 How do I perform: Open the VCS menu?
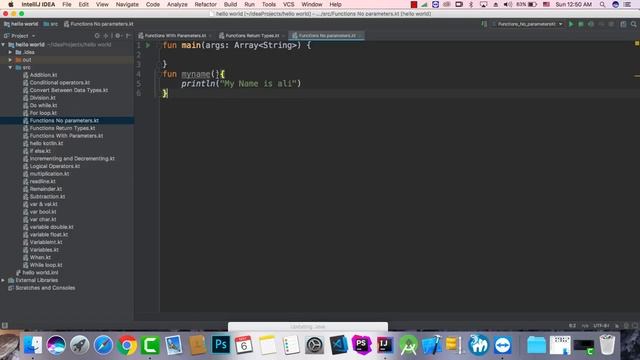288,4
